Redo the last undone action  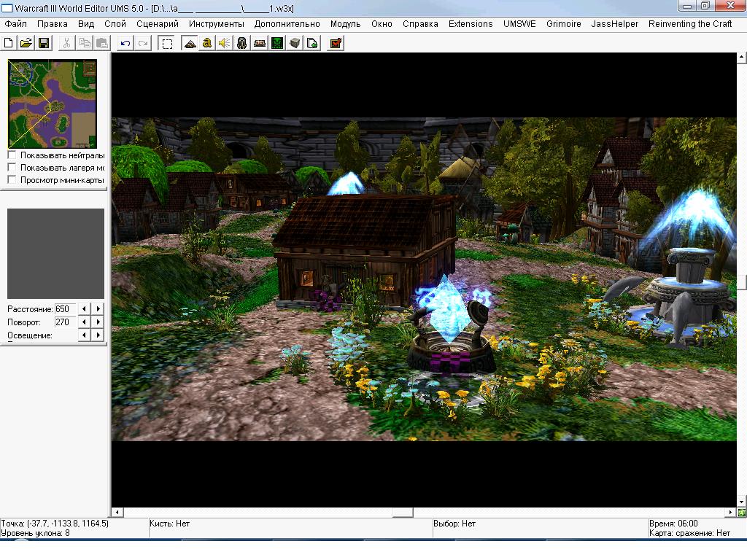click(143, 43)
